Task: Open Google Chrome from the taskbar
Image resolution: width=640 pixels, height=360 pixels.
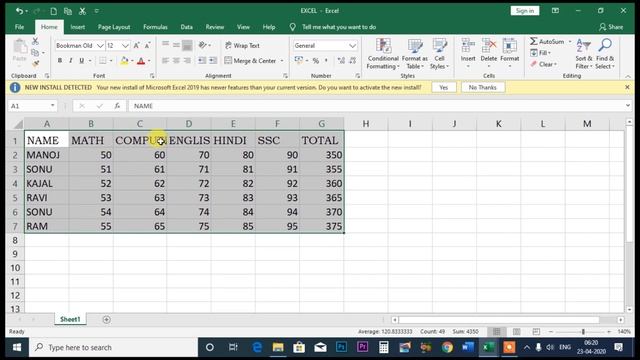Action: point(447,347)
